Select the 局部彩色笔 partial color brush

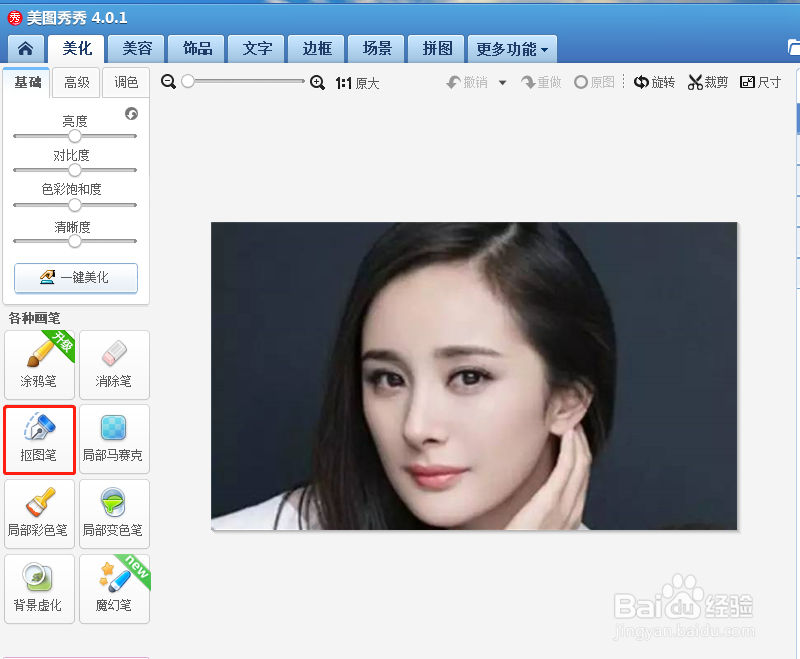pyautogui.click(x=39, y=514)
